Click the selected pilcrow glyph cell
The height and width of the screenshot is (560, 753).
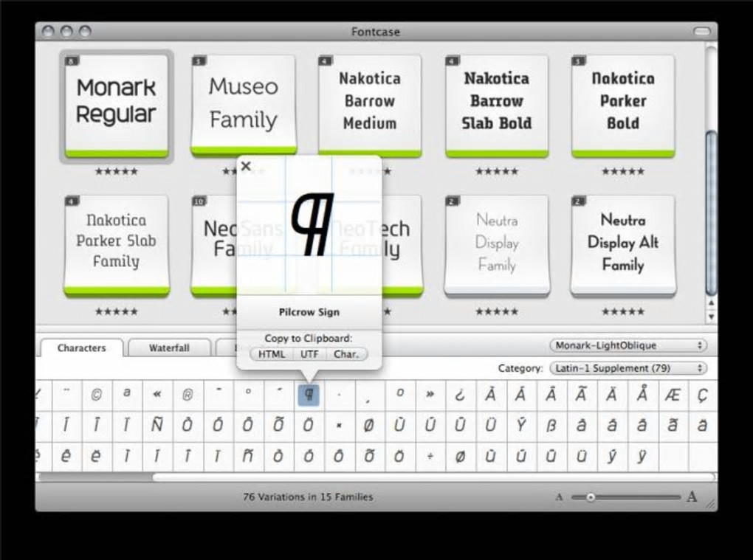[309, 395]
